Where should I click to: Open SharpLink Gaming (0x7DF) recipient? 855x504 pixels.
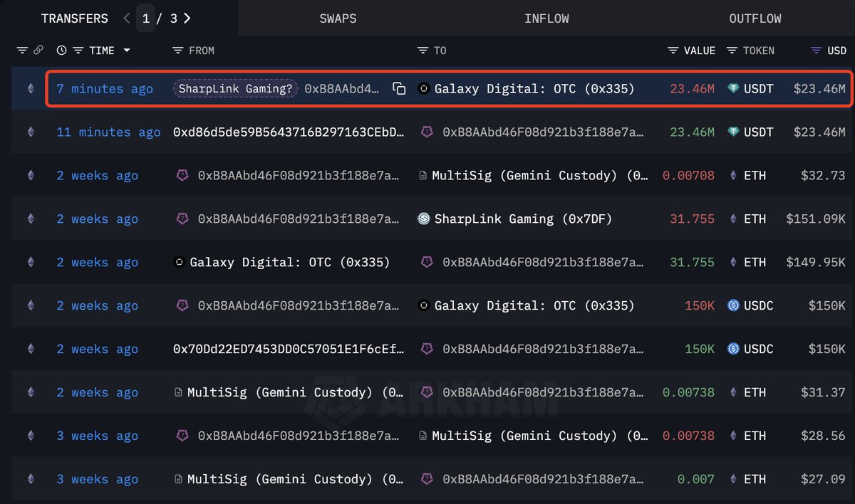click(x=523, y=219)
